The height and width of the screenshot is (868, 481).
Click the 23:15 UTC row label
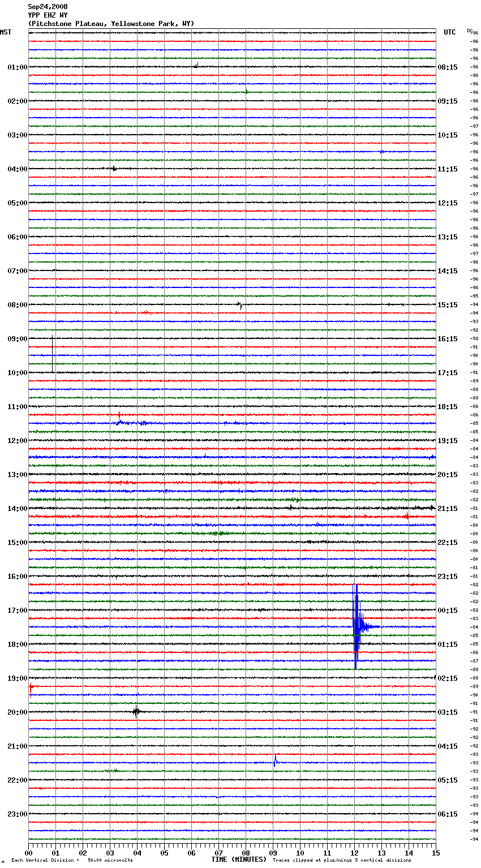coord(448,577)
